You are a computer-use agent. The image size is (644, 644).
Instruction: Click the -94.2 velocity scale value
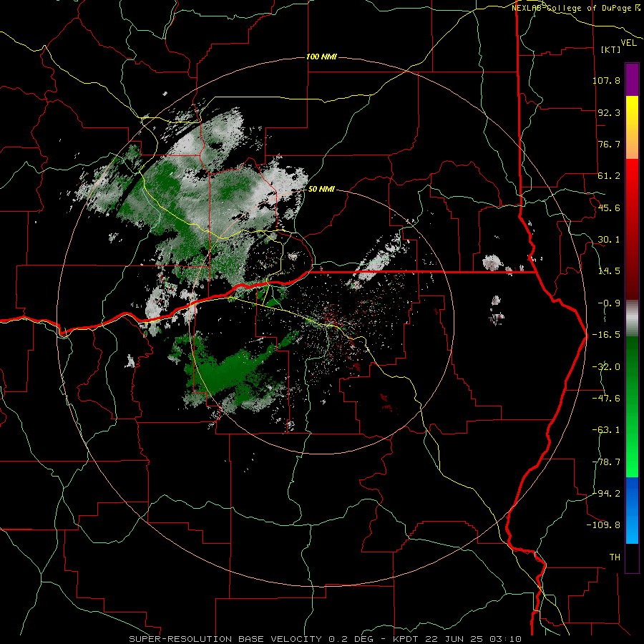click(606, 493)
